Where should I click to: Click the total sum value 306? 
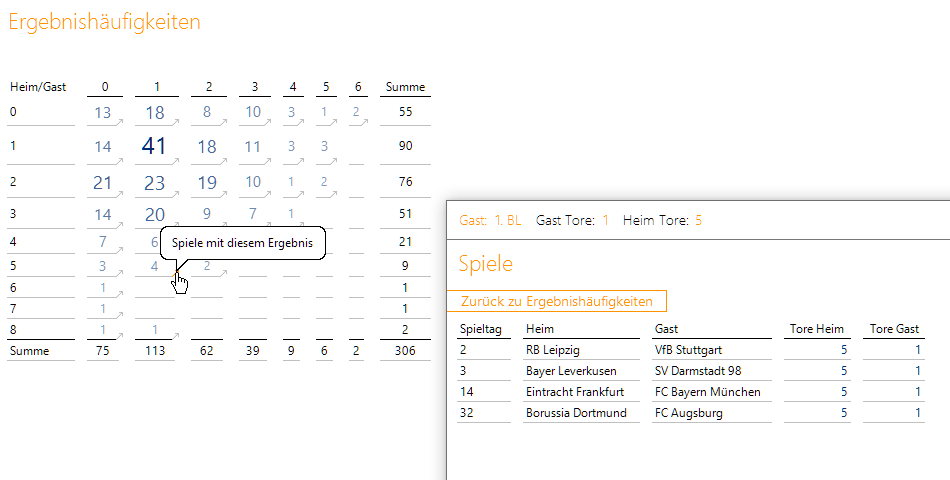coord(405,351)
